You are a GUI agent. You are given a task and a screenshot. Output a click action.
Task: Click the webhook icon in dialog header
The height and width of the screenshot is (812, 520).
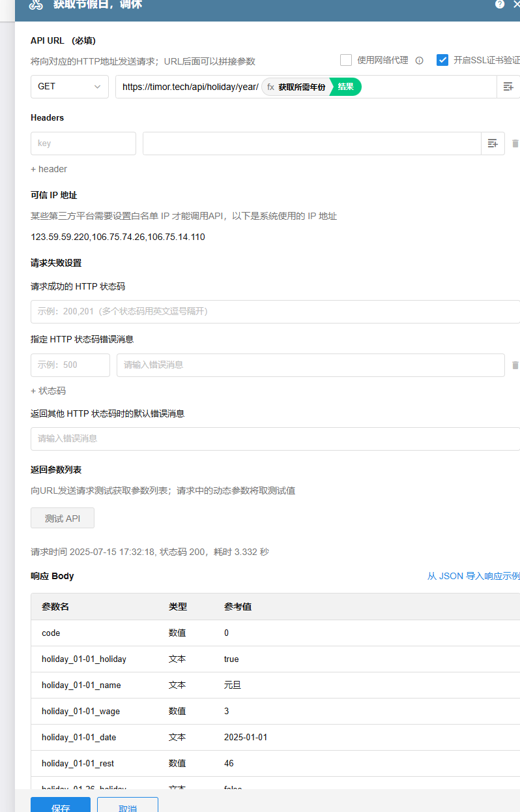(36, 5)
